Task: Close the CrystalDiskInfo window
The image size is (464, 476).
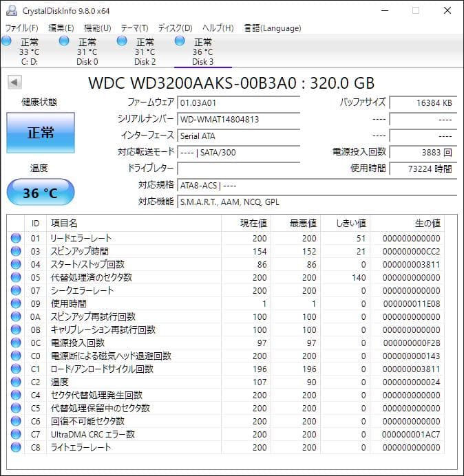Action: (x=447, y=10)
